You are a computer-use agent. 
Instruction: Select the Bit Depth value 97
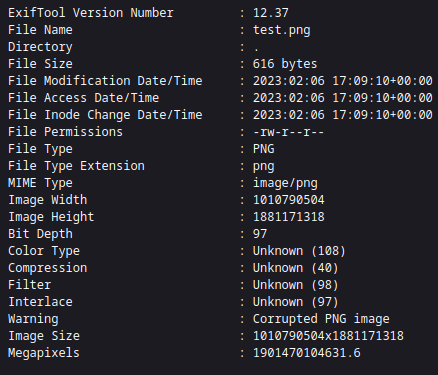point(260,234)
